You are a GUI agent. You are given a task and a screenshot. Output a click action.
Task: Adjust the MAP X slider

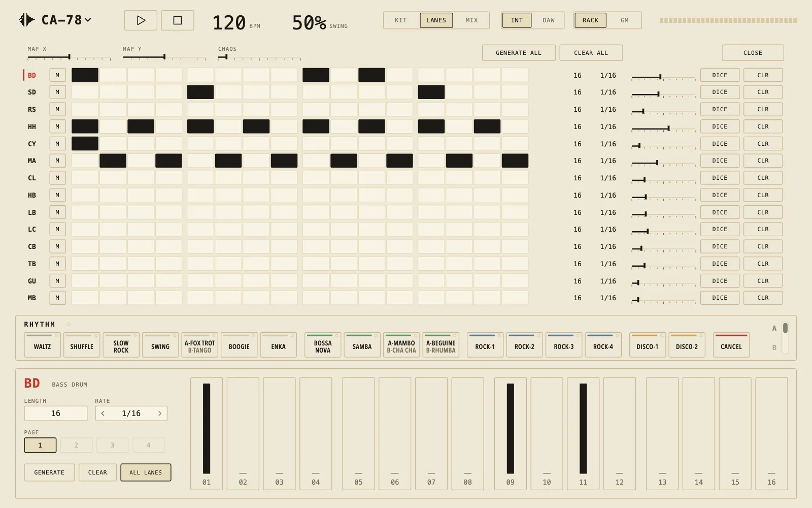click(x=69, y=57)
